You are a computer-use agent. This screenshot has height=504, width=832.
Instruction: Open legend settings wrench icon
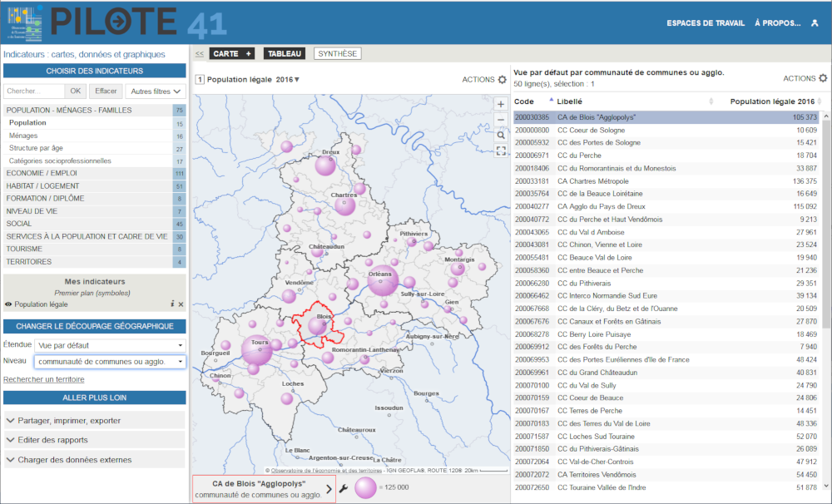343,489
